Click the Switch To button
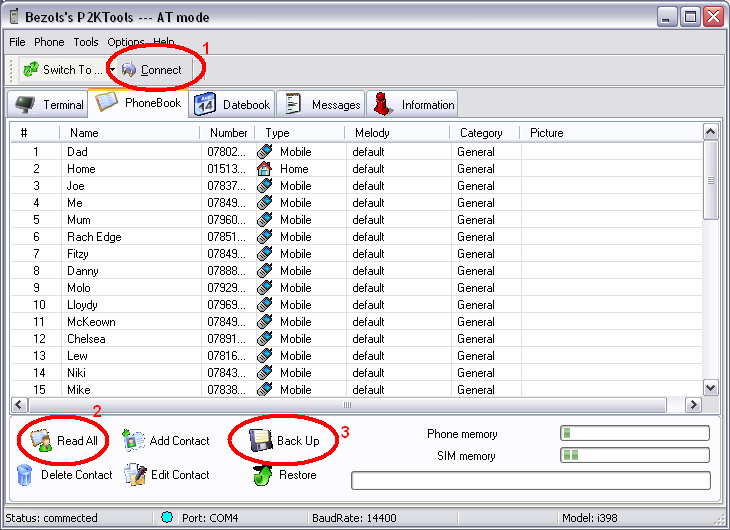This screenshot has height=530, width=730. click(x=63, y=70)
